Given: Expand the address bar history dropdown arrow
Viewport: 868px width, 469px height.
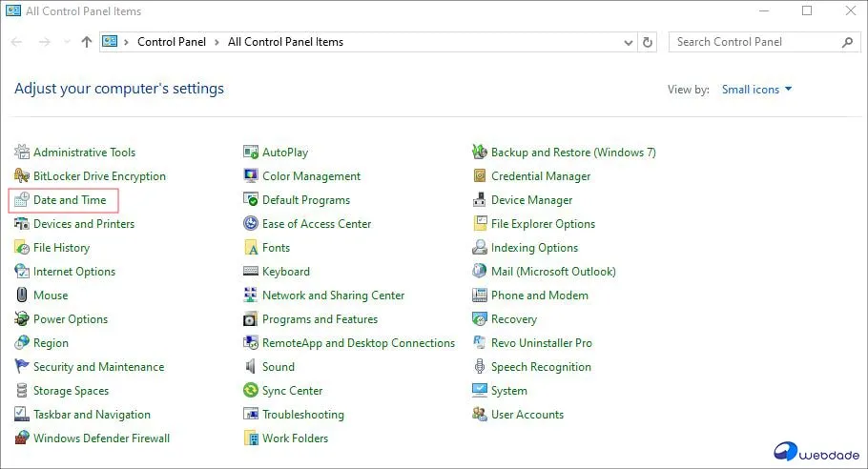Looking at the screenshot, I should 628,42.
